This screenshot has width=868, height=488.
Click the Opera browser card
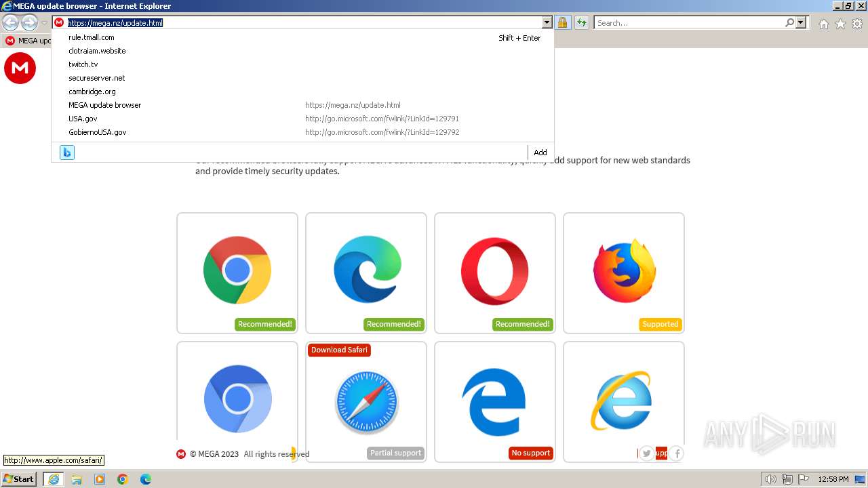495,273
